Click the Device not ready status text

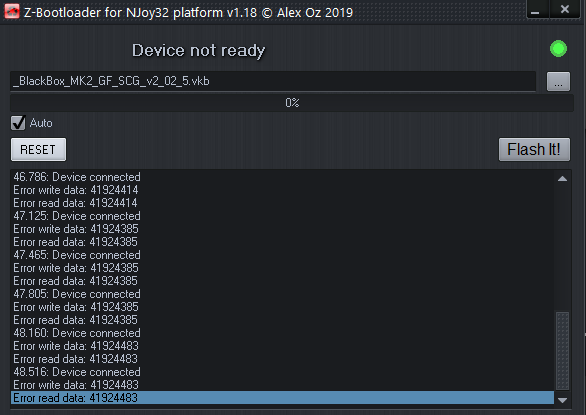[198, 51]
